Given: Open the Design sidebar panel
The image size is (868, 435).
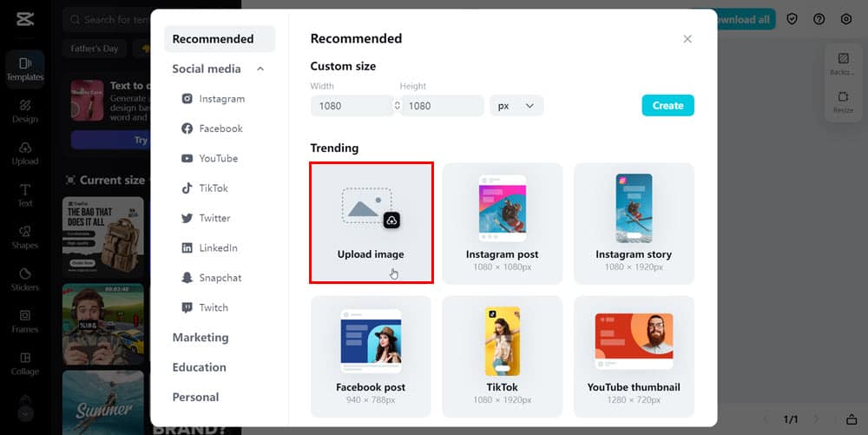Looking at the screenshot, I should 25,111.
